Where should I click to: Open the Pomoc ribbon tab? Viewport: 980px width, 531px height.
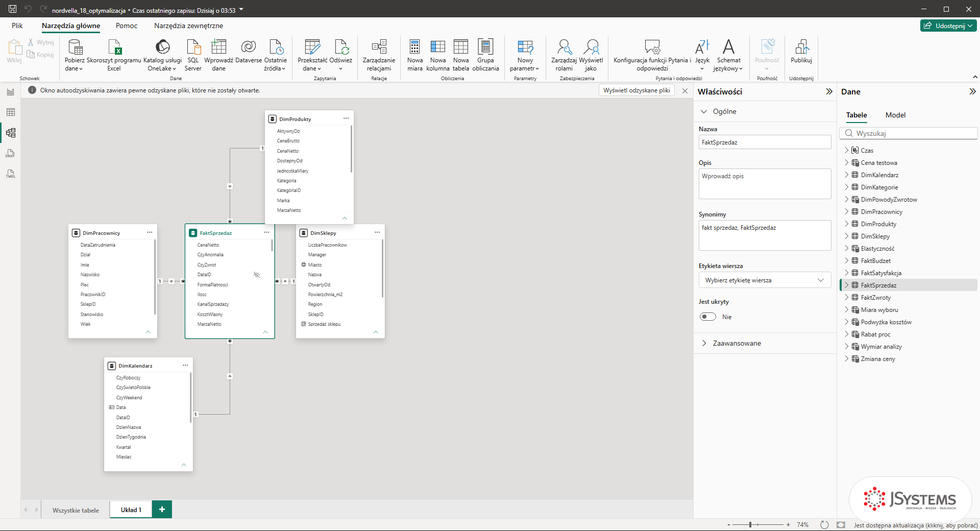(x=127, y=26)
